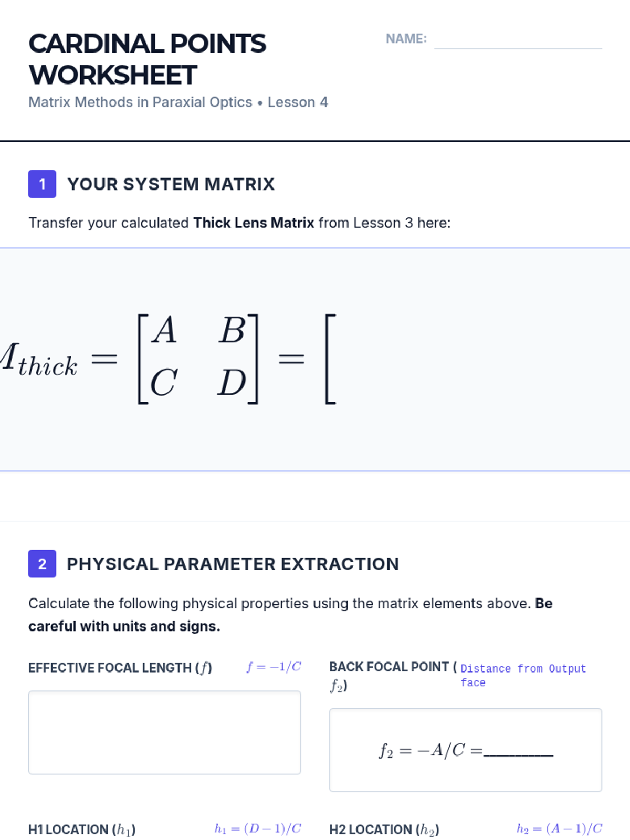Viewport: 630px width, 840px height.
Task: Click the Physical Parameter Extraction heading
Action: point(233,564)
